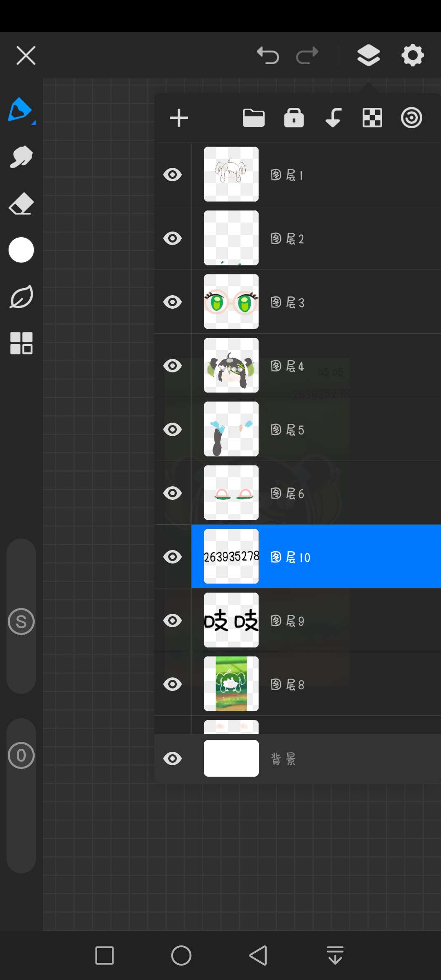
Task: Select layer 图层6
Action: pyautogui.click(x=327, y=493)
